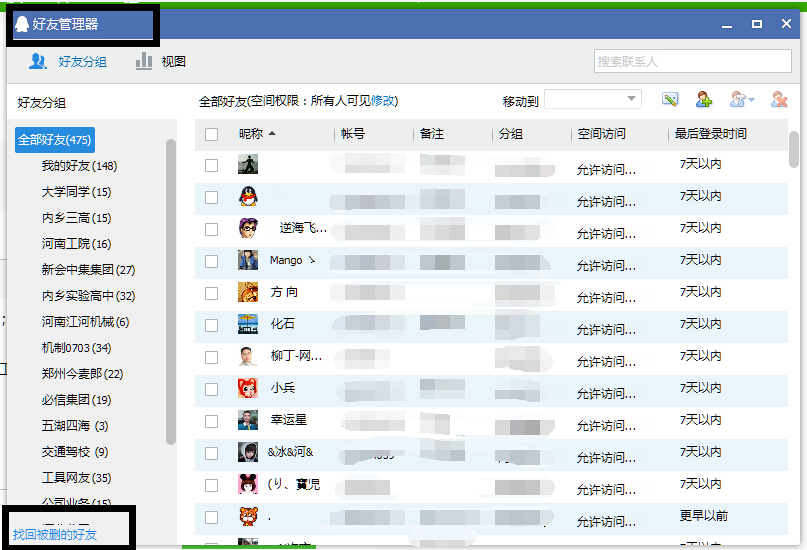This screenshot has width=807, height=550.
Task: Open the friend permission settings dropdown arrow
Action: [751, 100]
